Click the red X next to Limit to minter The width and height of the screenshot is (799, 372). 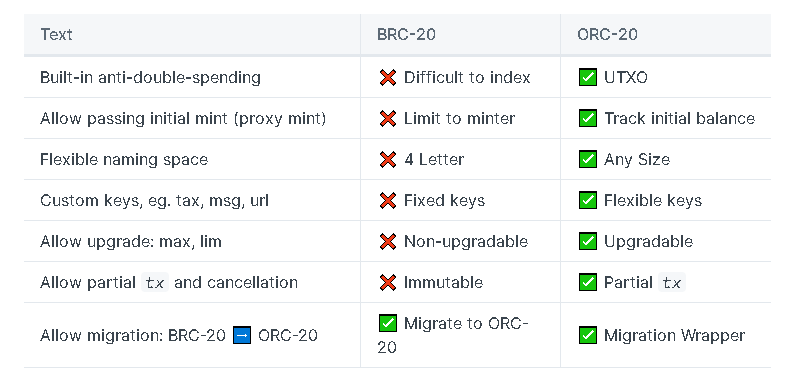click(x=388, y=119)
